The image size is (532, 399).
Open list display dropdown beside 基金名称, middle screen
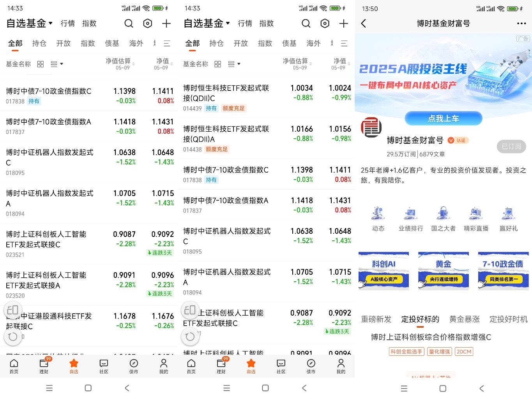click(234, 64)
